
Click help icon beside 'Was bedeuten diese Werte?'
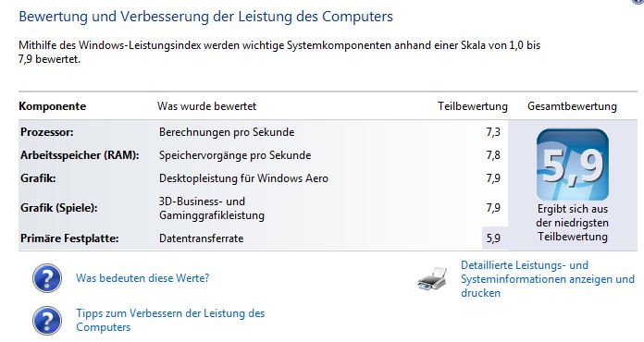pos(47,278)
